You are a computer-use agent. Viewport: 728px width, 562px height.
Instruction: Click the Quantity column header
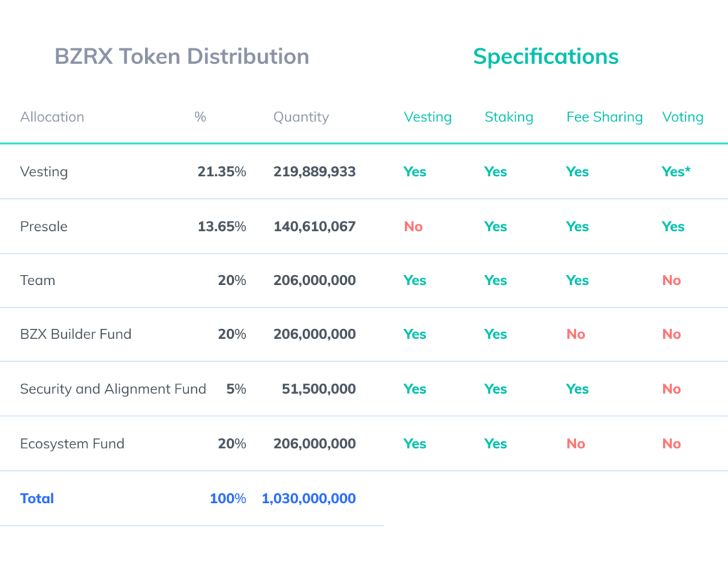click(301, 117)
